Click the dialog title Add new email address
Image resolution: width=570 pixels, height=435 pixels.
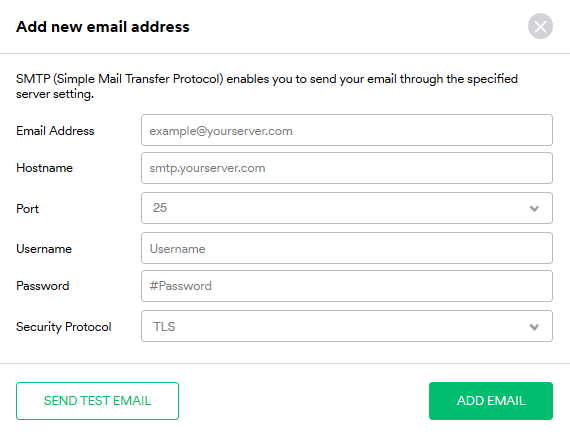click(x=103, y=27)
